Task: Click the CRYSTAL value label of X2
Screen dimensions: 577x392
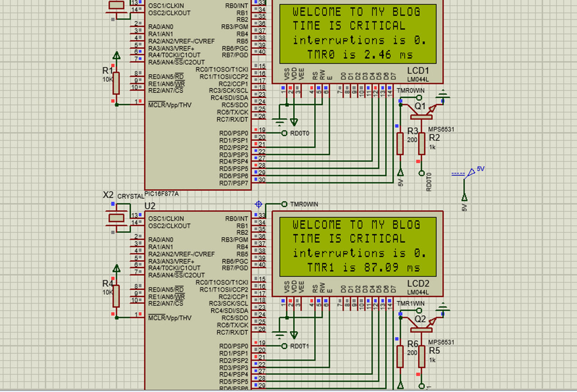Action: 130,196
